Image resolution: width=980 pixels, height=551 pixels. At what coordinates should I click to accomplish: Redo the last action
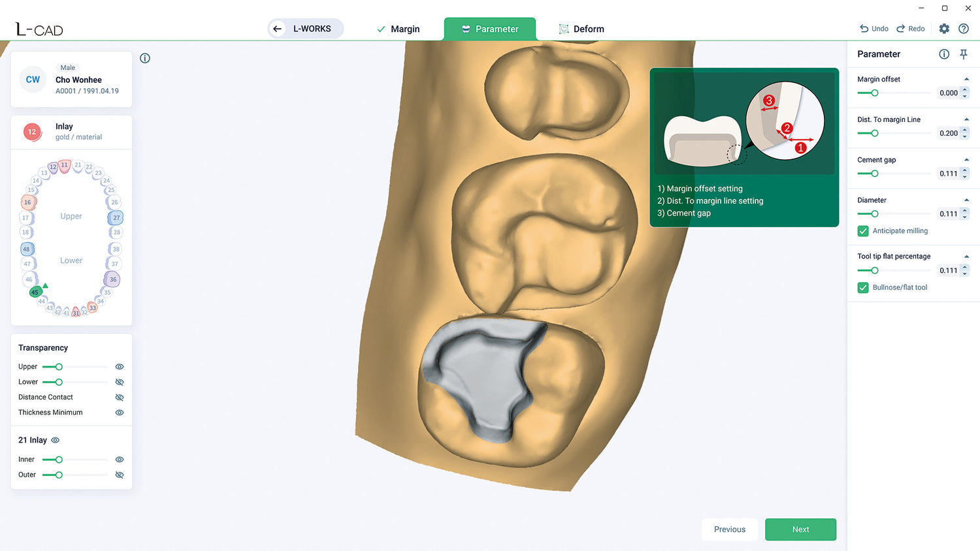pos(910,29)
